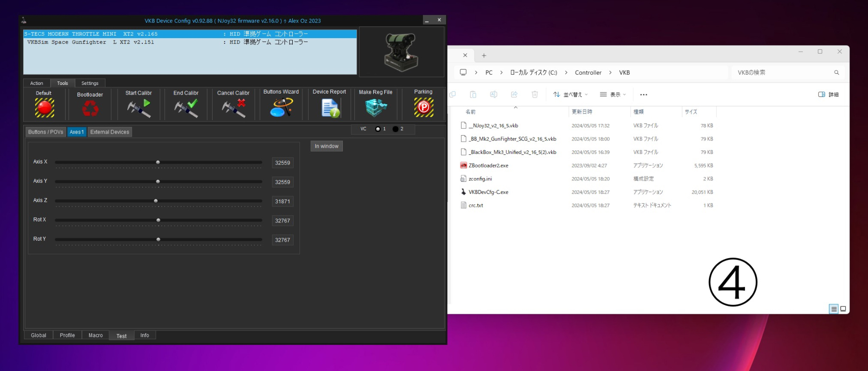Click the Default red button icon

(x=44, y=108)
